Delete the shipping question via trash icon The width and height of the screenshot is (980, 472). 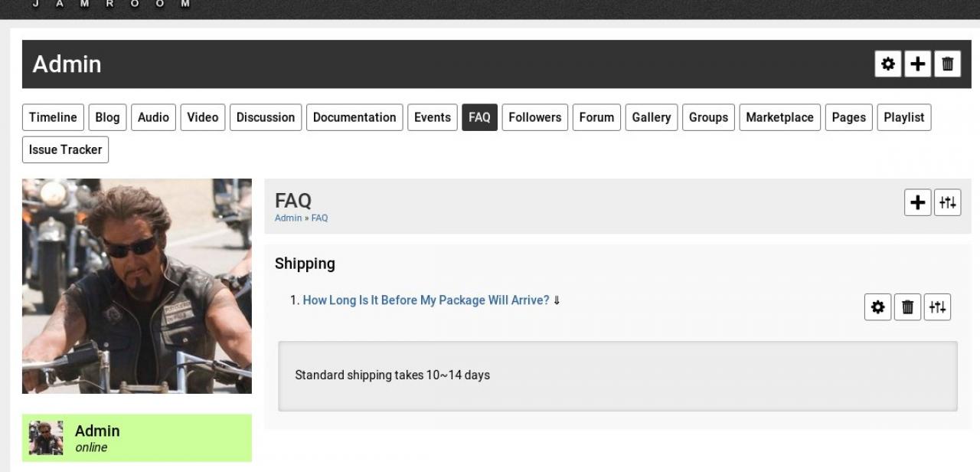click(x=907, y=307)
